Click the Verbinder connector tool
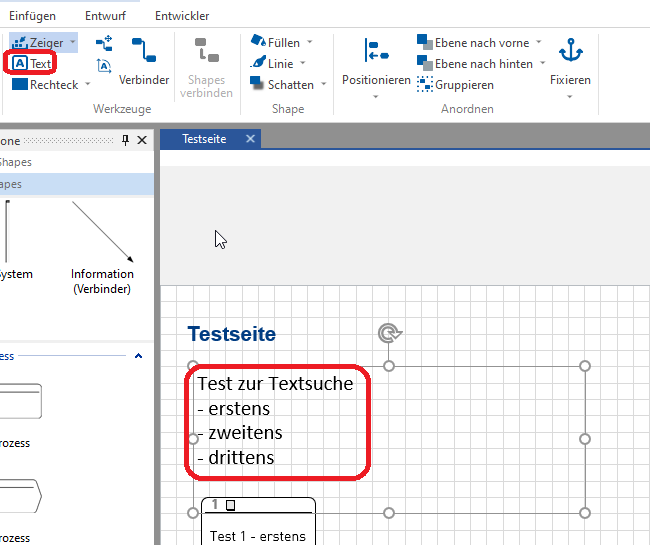650x545 pixels. 143,60
